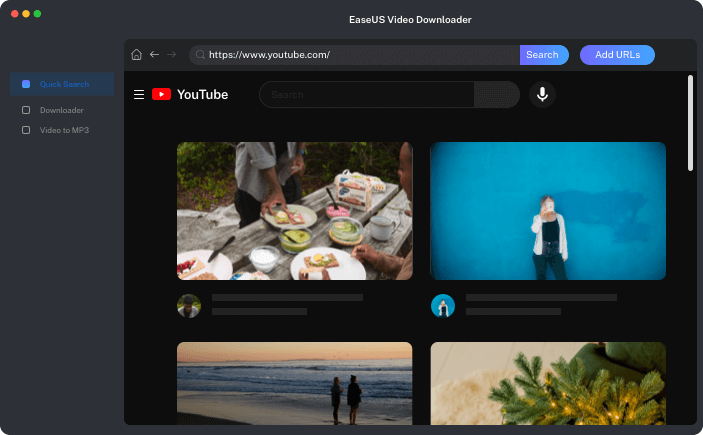Image resolution: width=703 pixels, height=435 pixels.
Task: Click the Add URLs button
Action: [x=617, y=55]
